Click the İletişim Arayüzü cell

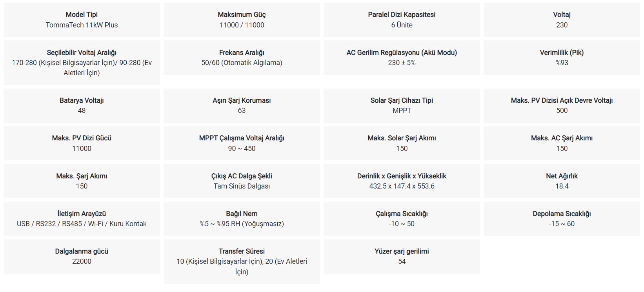coord(82,219)
